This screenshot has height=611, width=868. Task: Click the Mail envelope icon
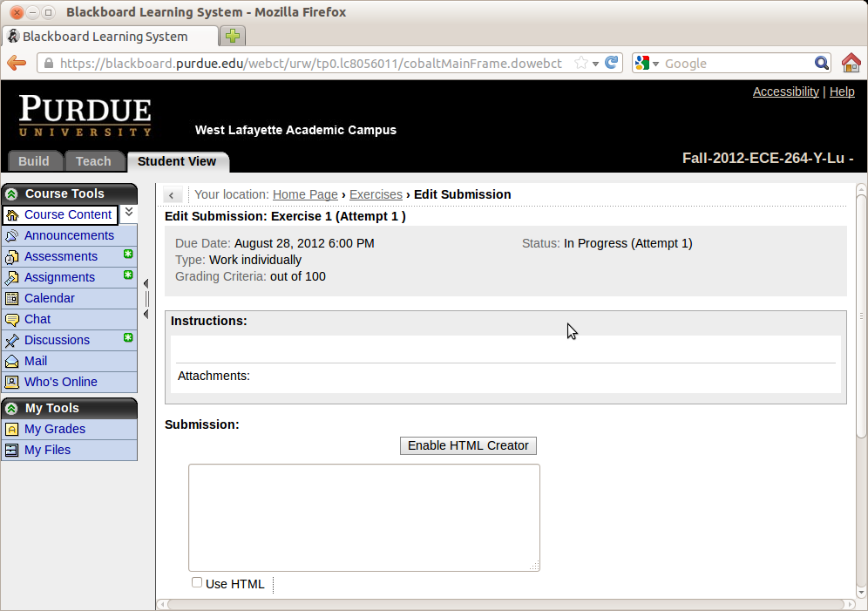[x=12, y=361]
